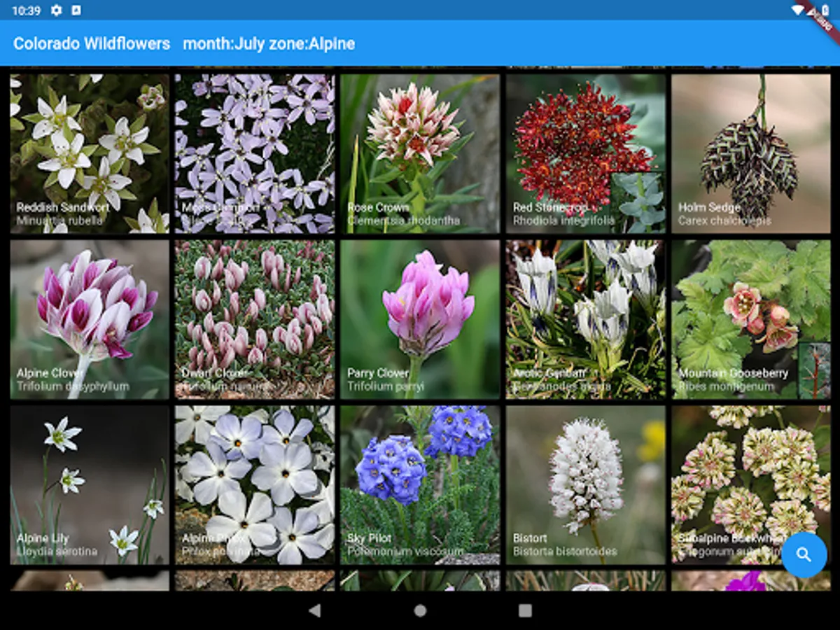Select the Rose Crown flower card
The width and height of the screenshot is (840, 630).
click(420, 153)
